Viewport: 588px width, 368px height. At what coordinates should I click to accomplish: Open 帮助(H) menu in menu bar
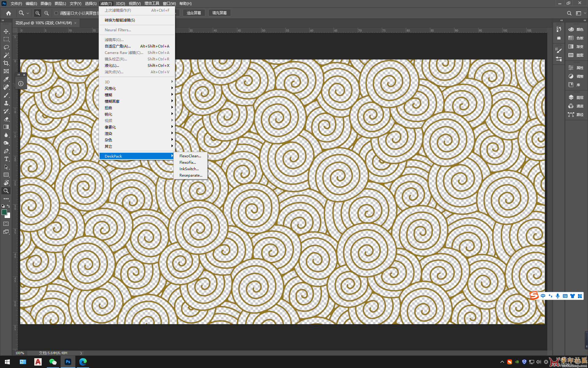tap(185, 3)
